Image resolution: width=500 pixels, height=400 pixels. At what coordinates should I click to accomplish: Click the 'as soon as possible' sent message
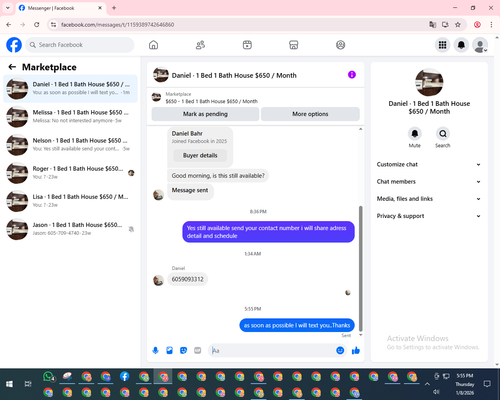[x=297, y=325]
